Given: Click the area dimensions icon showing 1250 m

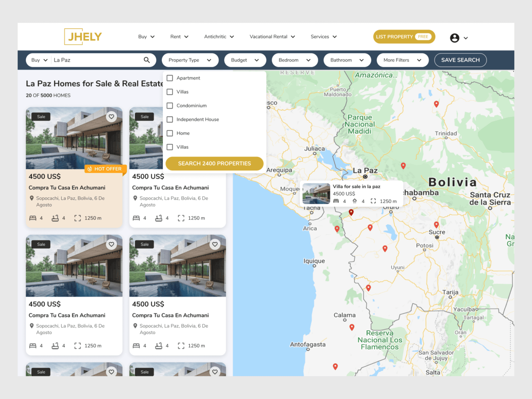Looking at the screenshot, I should click(x=77, y=218).
